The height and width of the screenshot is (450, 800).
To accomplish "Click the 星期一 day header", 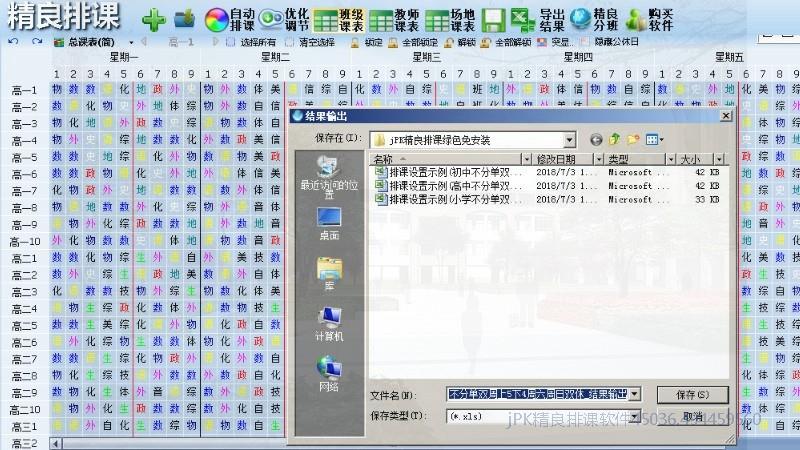I will [x=124, y=57].
